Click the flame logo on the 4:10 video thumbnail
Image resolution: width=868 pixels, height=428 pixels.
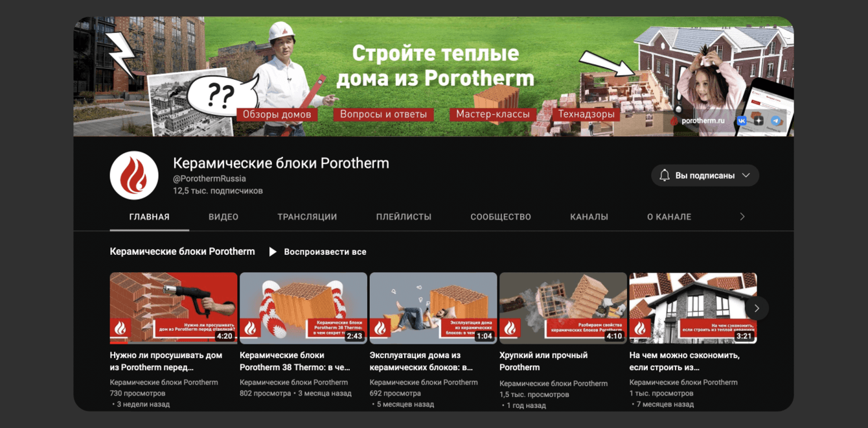(x=510, y=328)
